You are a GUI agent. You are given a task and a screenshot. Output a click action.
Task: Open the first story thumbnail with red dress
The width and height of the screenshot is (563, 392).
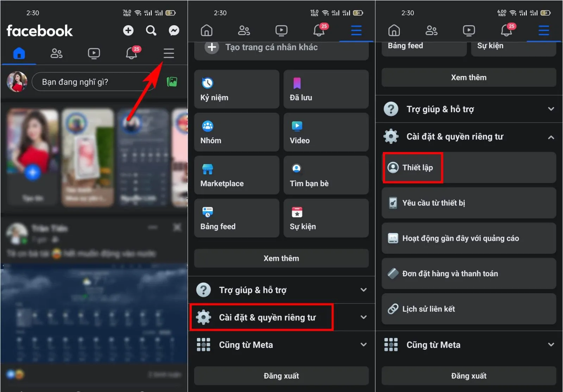pyautogui.click(x=33, y=157)
